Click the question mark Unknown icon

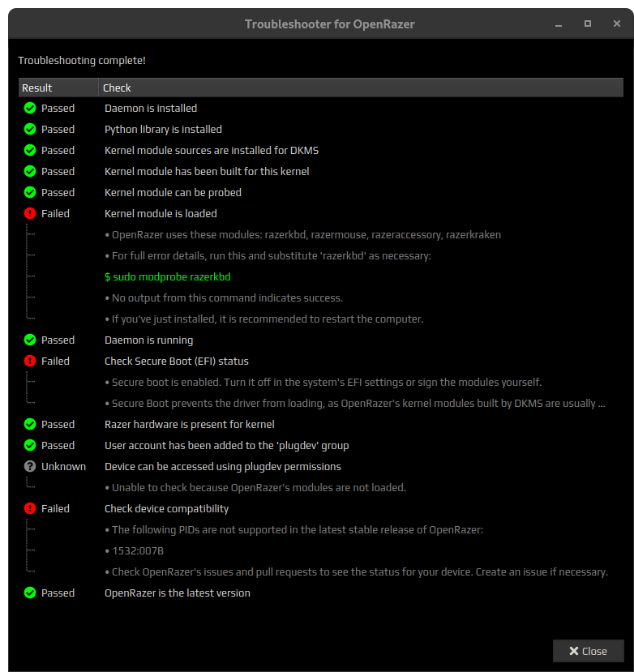30,466
